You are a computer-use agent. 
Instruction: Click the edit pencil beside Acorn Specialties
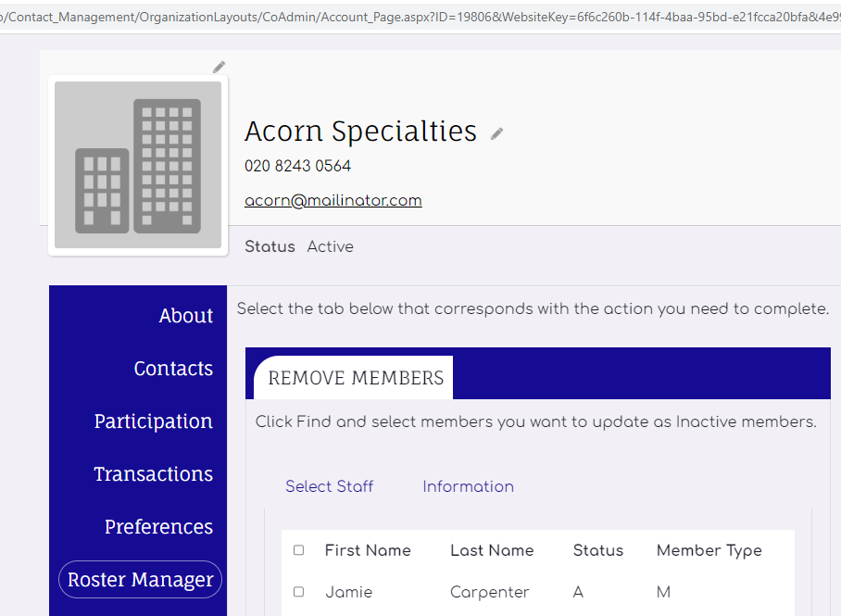pyautogui.click(x=497, y=133)
